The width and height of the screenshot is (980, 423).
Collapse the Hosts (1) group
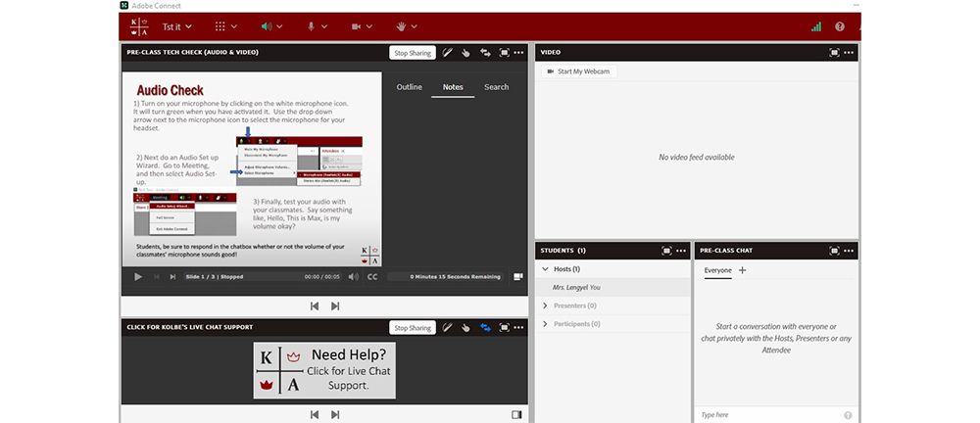click(546, 269)
